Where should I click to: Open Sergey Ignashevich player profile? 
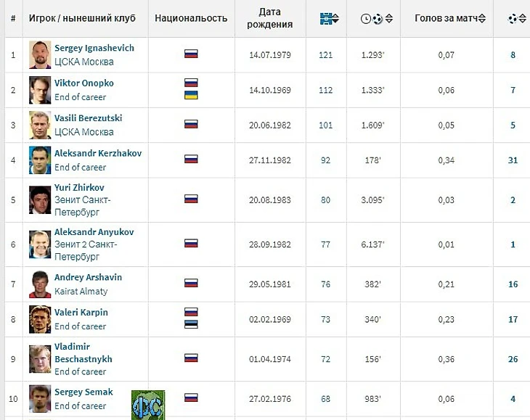tap(94, 48)
